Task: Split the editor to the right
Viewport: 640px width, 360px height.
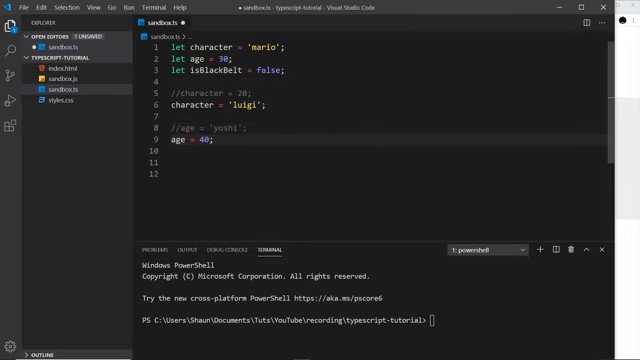Action: 587,23
